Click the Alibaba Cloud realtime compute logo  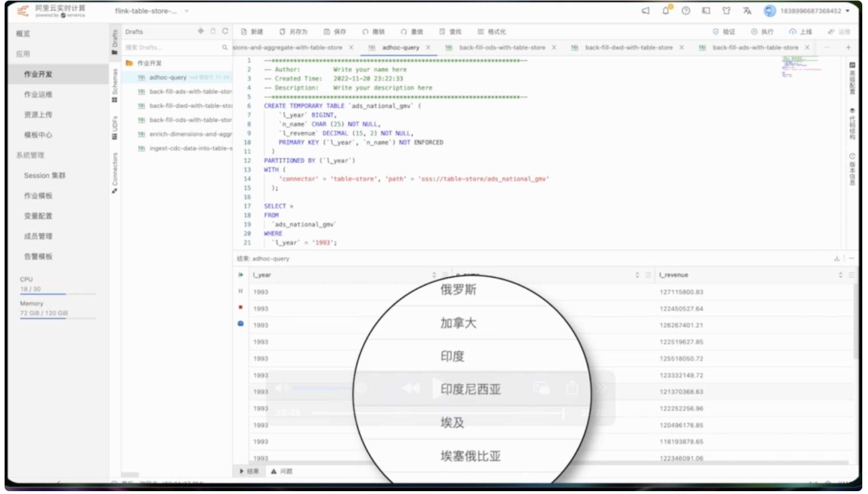pyautogui.click(x=51, y=11)
